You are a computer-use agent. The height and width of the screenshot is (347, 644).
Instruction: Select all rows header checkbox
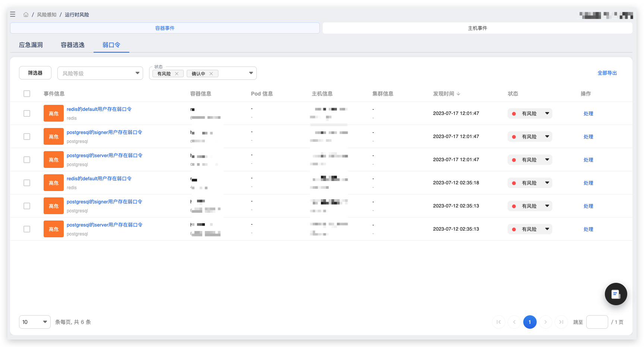click(x=27, y=94)
